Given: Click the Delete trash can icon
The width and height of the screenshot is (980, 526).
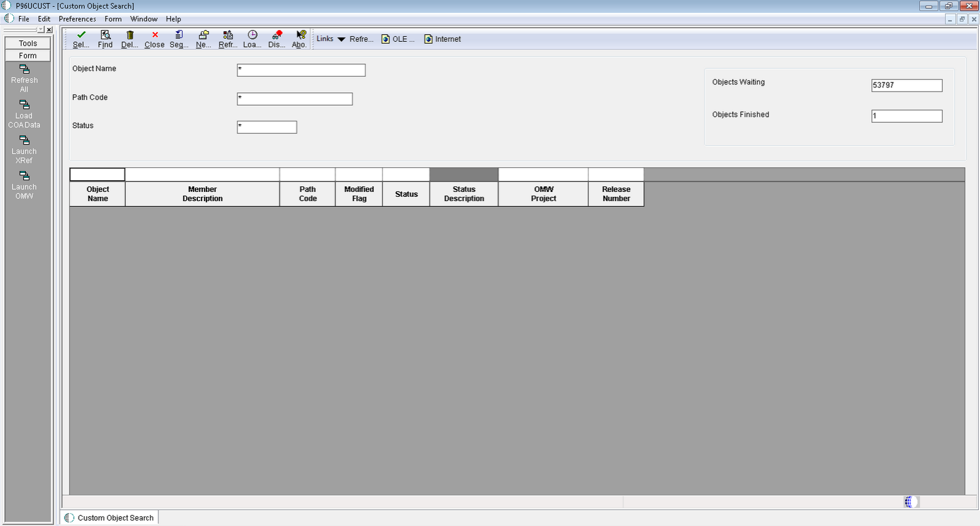Looking at the screenshot, I should 130,35.
